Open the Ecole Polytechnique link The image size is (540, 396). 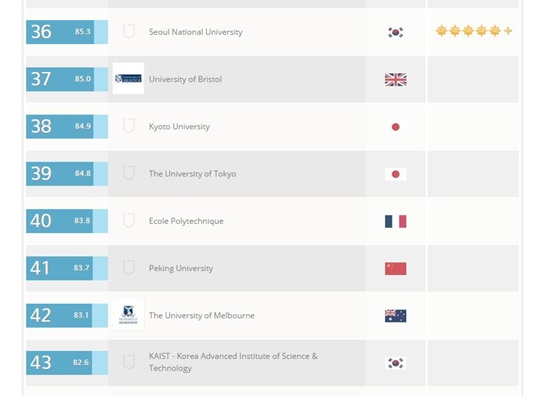pyautogui.click(x=186, y=221)
